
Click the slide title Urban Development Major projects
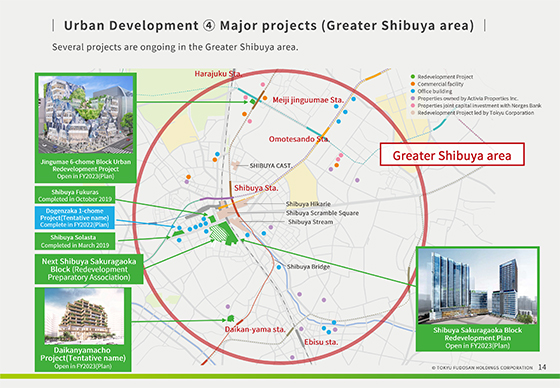269,26
